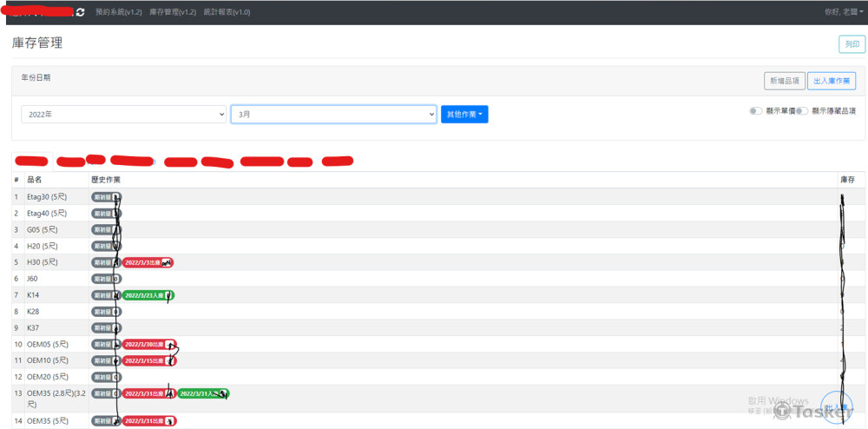Go to 預約系統(v1.2) in the navbar

pos(118,12)
